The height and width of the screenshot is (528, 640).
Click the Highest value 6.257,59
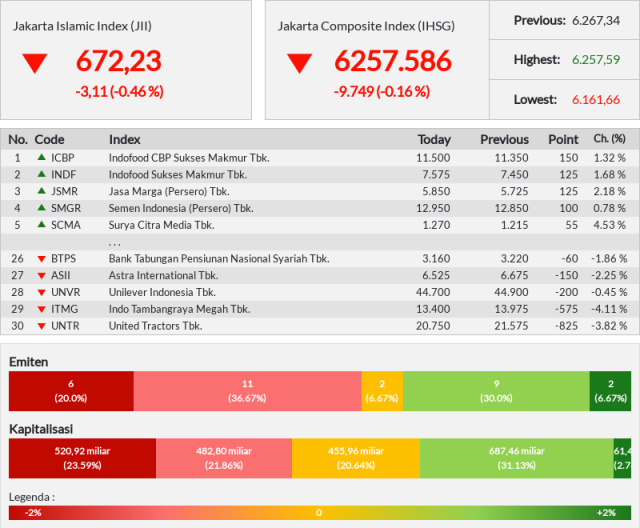click(596, 60)
